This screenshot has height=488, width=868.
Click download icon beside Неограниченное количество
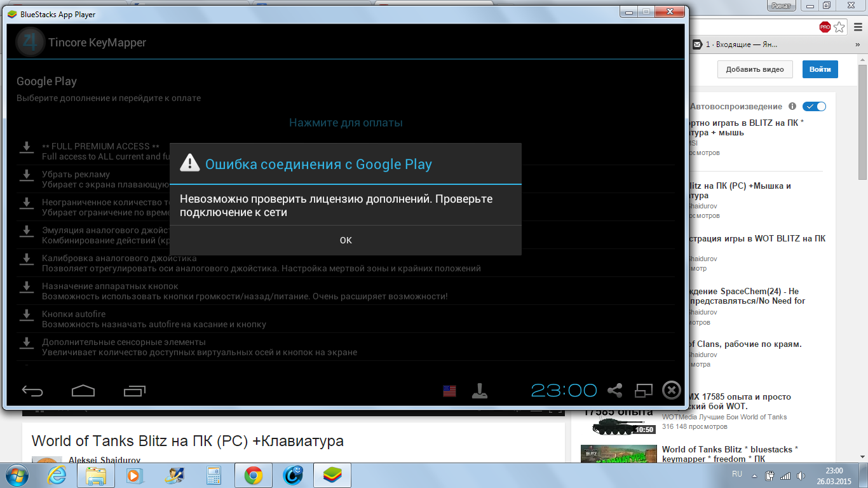pyautogui.click(x=26, y=203)
